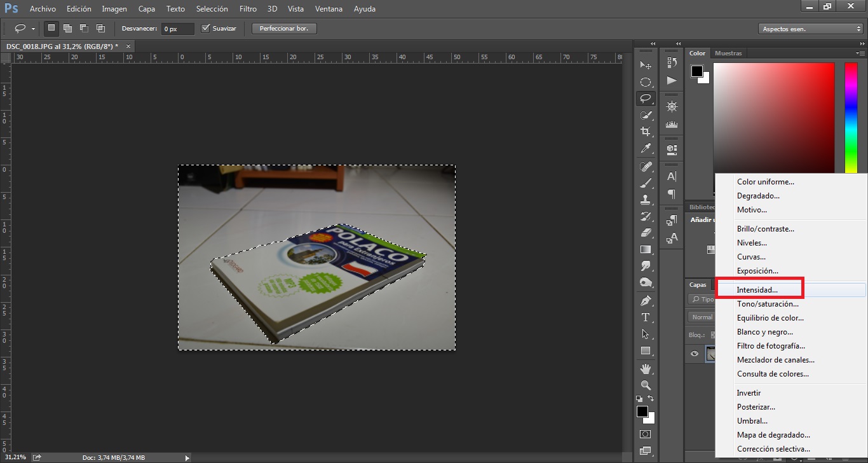
Task: Open the status bar info arrow
Action: point(187,457)
